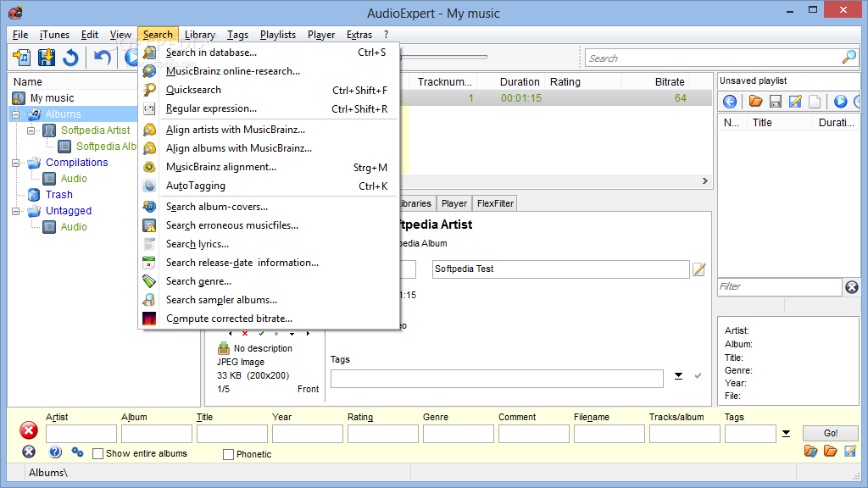
Task: Toggle the Phonetic checkbox
Action: (228, 454)
